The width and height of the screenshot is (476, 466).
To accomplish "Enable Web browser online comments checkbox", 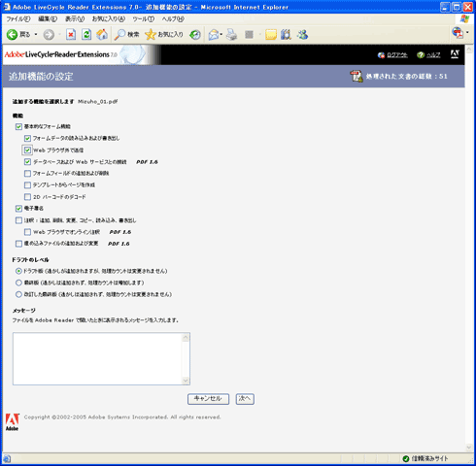I will [27, 232].
